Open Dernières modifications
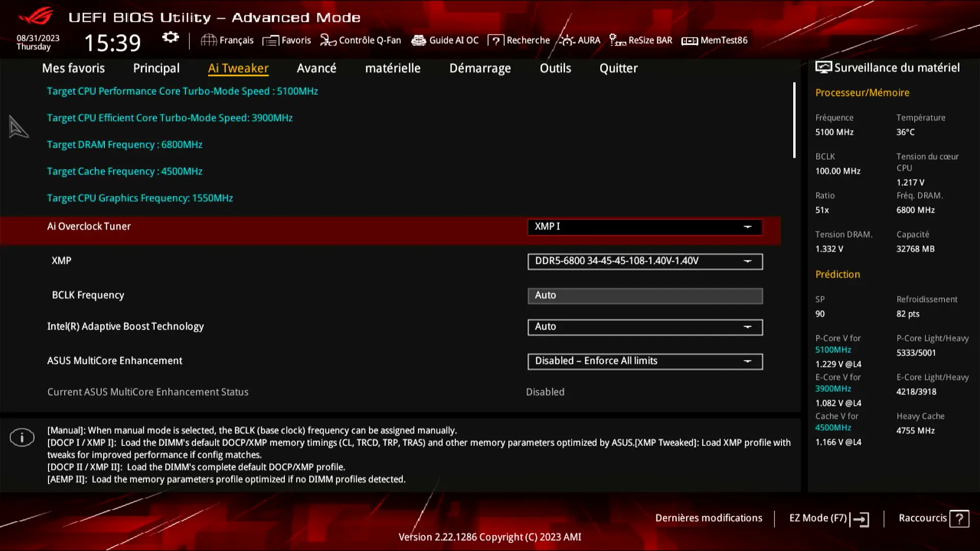Image resolution: width=980 pixels, height=551 pixels. point(708,518)
